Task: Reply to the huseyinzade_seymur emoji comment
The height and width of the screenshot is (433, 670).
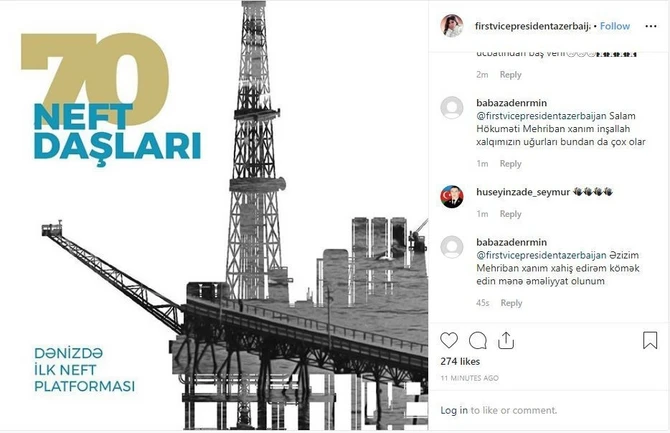Action: coord(511,214)
